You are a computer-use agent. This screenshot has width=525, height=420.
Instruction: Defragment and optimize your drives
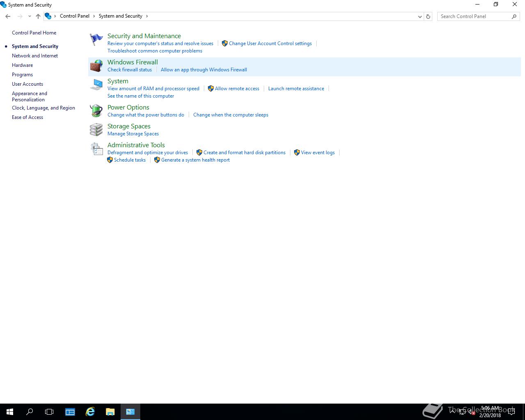click(148, 153)
